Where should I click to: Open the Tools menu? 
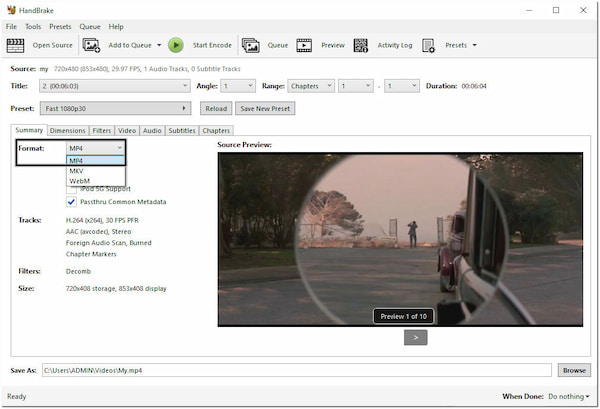click(x=33, y=27)
